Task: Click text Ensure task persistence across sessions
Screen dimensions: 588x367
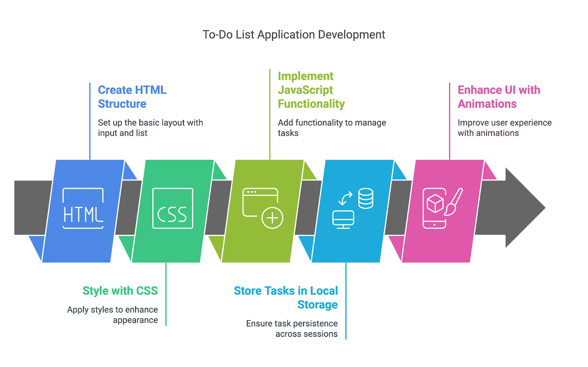Action: [292, 328]
